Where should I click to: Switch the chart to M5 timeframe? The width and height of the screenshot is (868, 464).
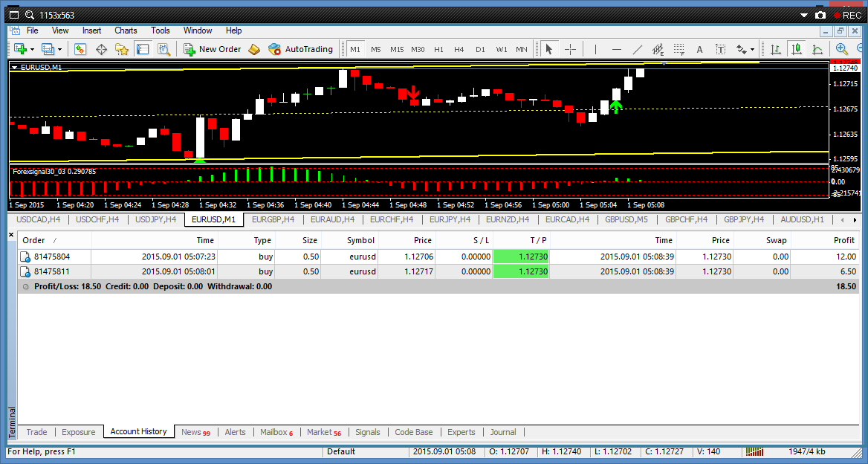tap(376, 49)
